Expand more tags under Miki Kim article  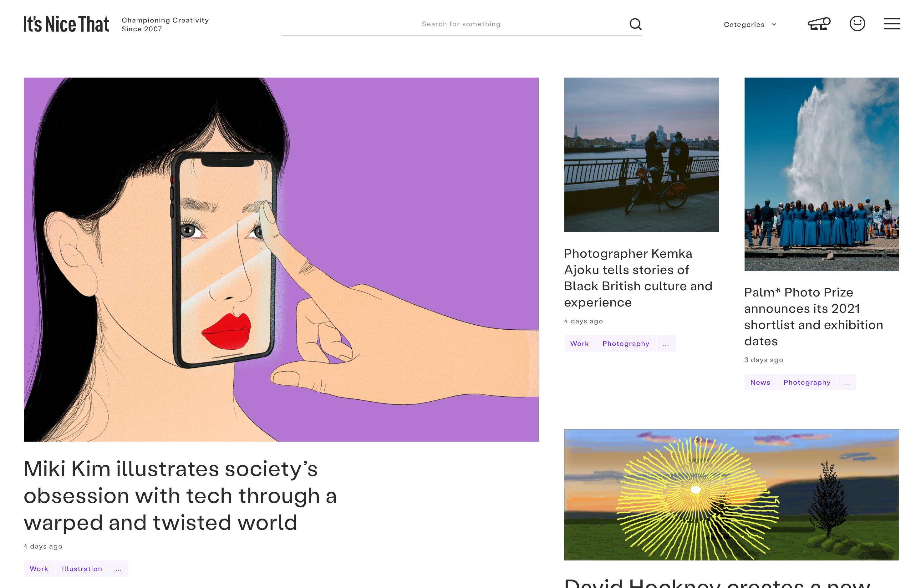pos(119,569)
